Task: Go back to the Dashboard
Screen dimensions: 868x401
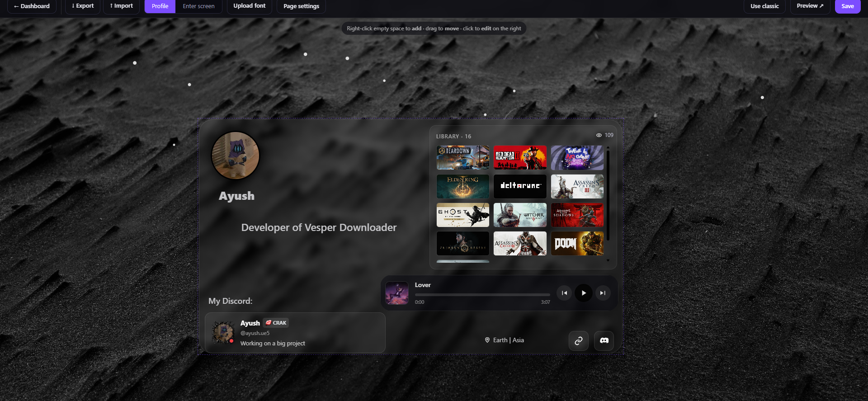Action: 32,6
